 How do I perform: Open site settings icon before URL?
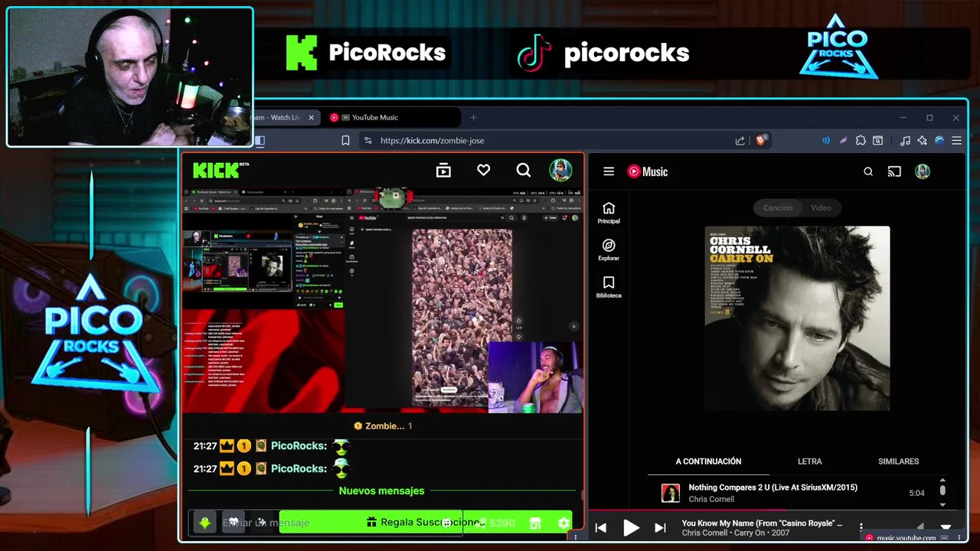(367, 140)
